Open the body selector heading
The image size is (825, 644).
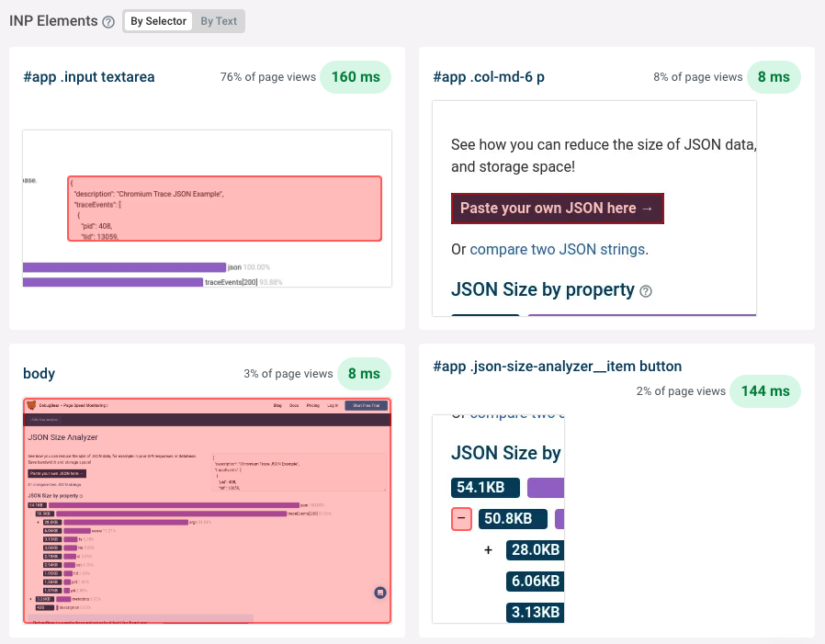tap(40, 374)
